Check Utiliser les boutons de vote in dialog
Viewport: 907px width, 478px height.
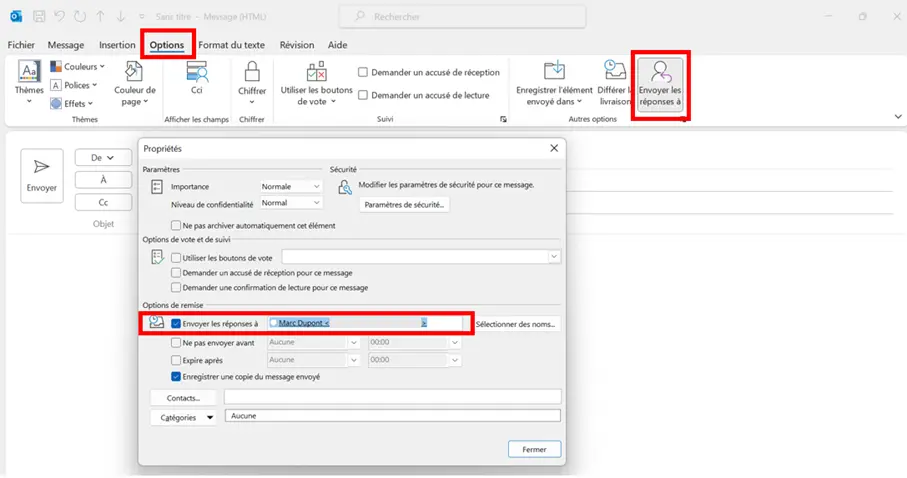tap(176, 258)
